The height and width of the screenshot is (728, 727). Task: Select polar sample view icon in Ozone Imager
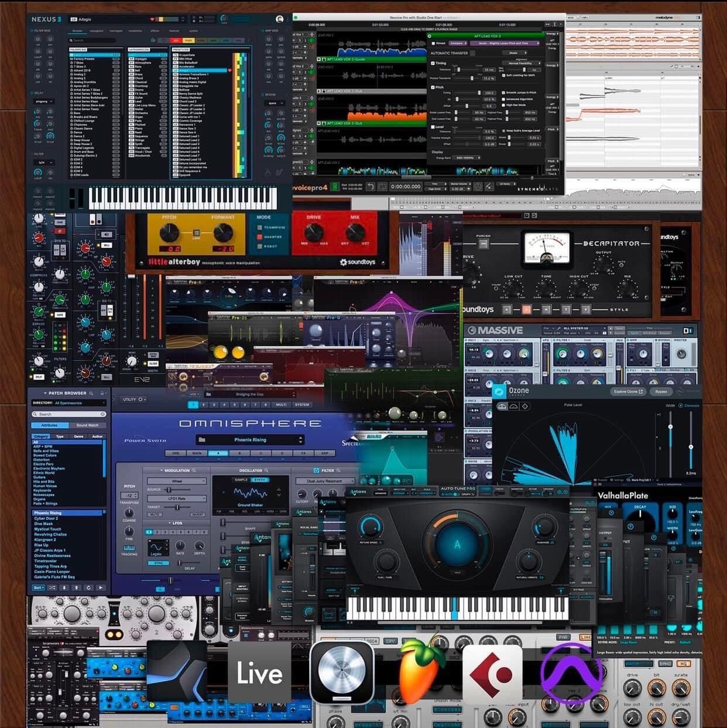tap(514, 406)
